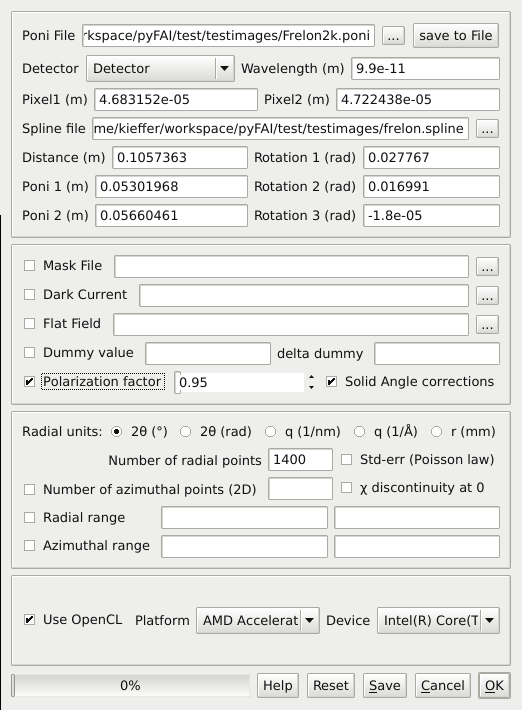This screenshot has width=522, height=710.
Task: Enable Number of azimuthal points (2D)
Action: 29,489
